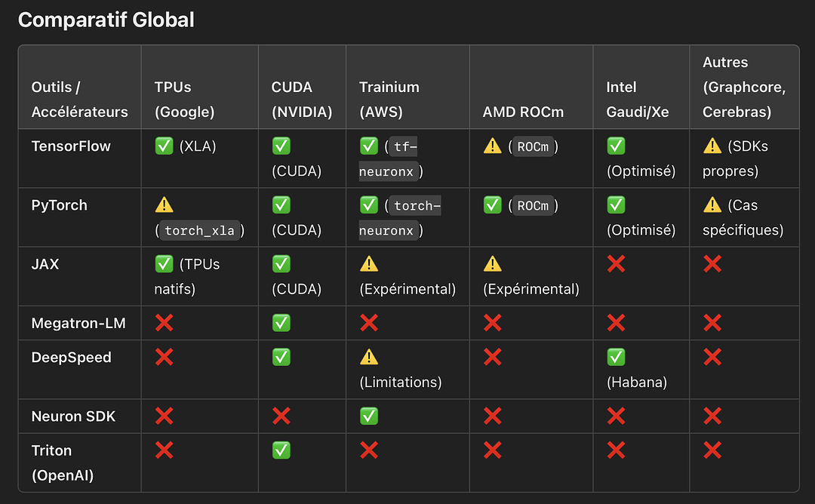Screen dimensions: 815x504
Task: Click the "torch_xla" code chip
Action: [199, 230]
